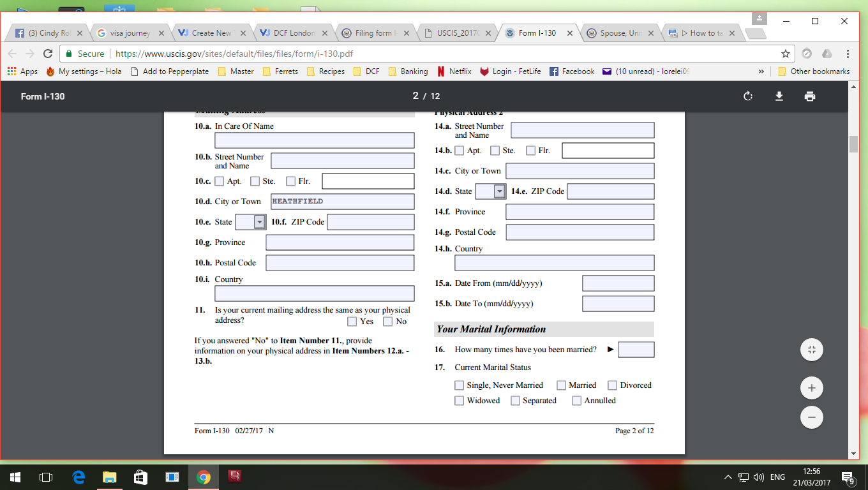Check the Annulled checkbox
868x490 pixels.
[x=577, y=401]
